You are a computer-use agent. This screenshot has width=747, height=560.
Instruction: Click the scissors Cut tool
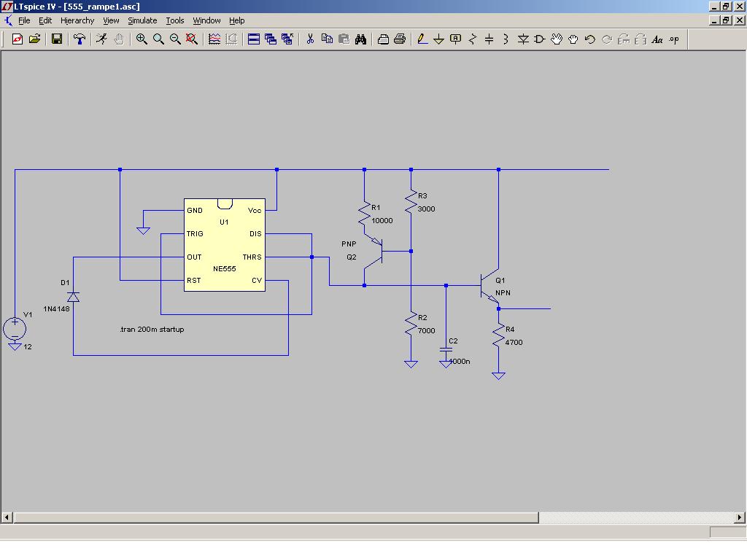point(310,39)
